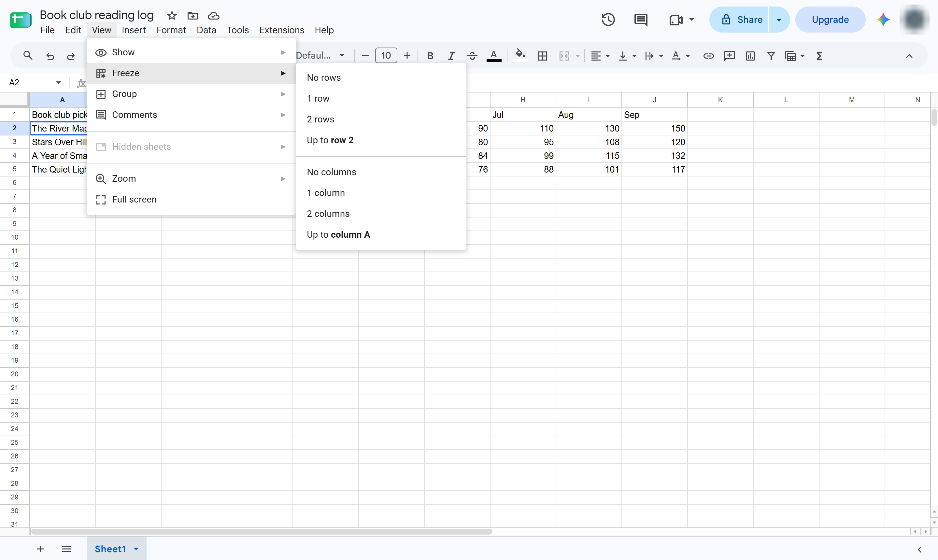Screen dimensions: 938x560
Task: Open the Share options dropdown arrow
Action: [779, 20]
